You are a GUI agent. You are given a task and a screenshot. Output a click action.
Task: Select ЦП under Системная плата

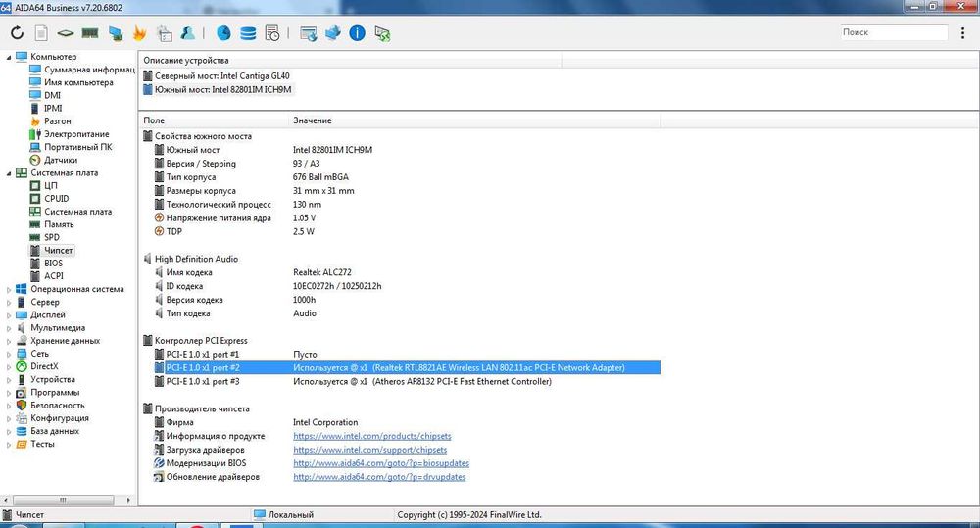pos(43,185)
